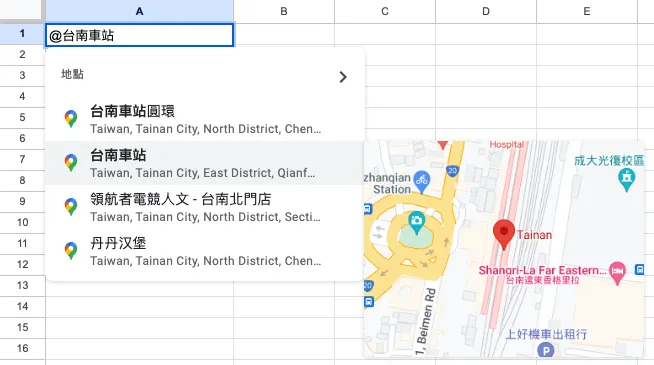
Task: Select row 1 header
Action: click(22, 33)
